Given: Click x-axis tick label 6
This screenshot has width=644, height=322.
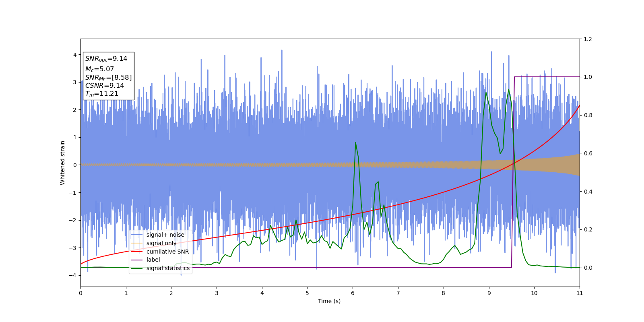Looking at the screenshot, I should point(353,293).
